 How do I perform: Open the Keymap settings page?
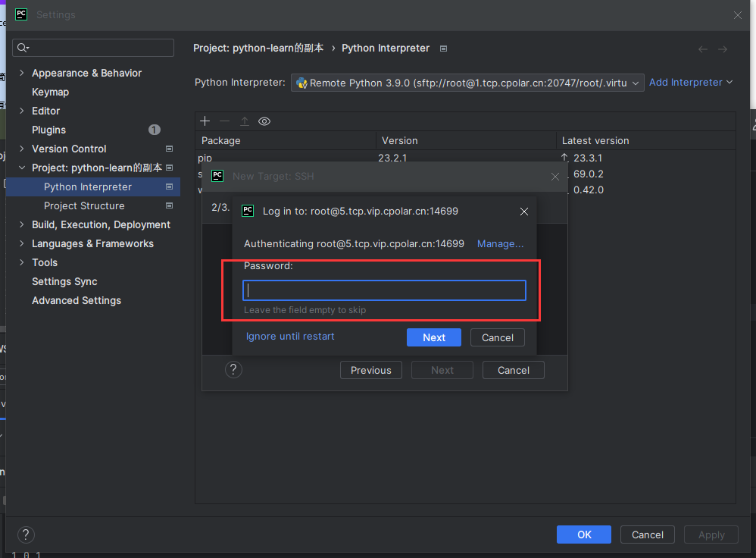[50, 92]
